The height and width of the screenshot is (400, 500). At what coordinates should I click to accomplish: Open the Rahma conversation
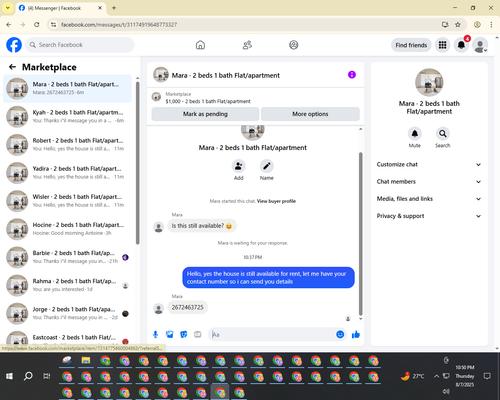click(67, 285)
